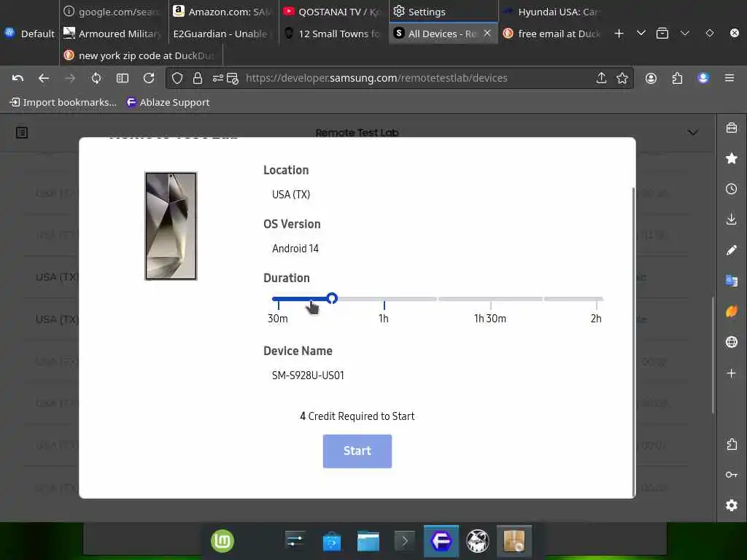
Task: Open the extensions puzzle icon in toolbar
Action: [677, 78]
